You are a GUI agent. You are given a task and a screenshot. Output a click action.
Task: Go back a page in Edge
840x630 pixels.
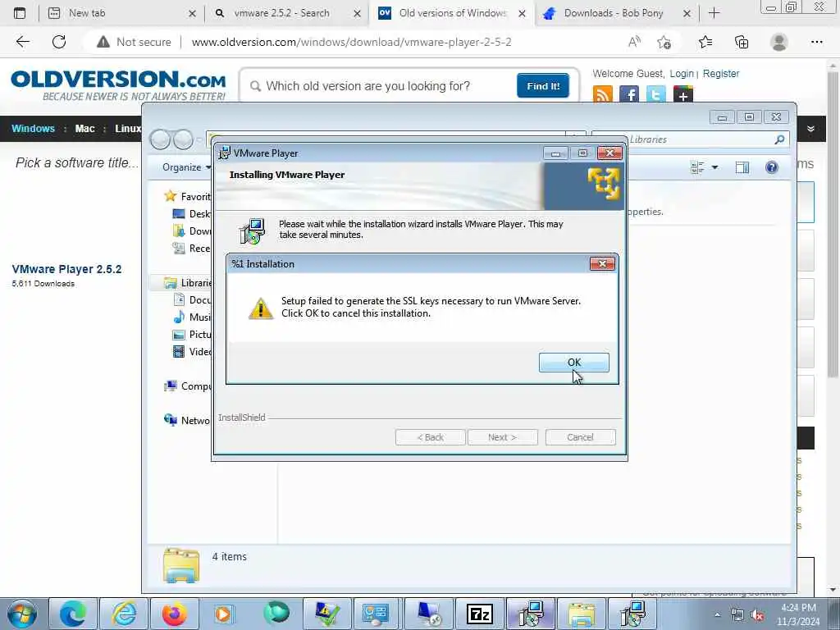pos(22,42)
